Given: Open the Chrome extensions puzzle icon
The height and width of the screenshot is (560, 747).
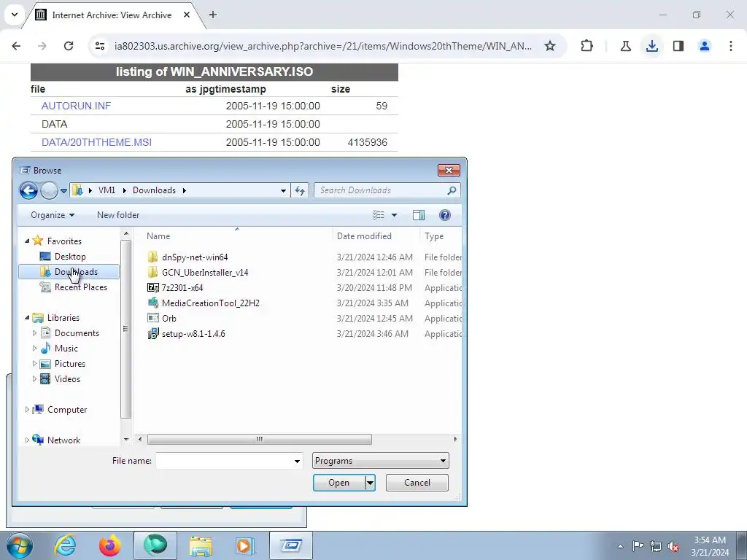Looking at the screenshot, I should click(587, 46).
